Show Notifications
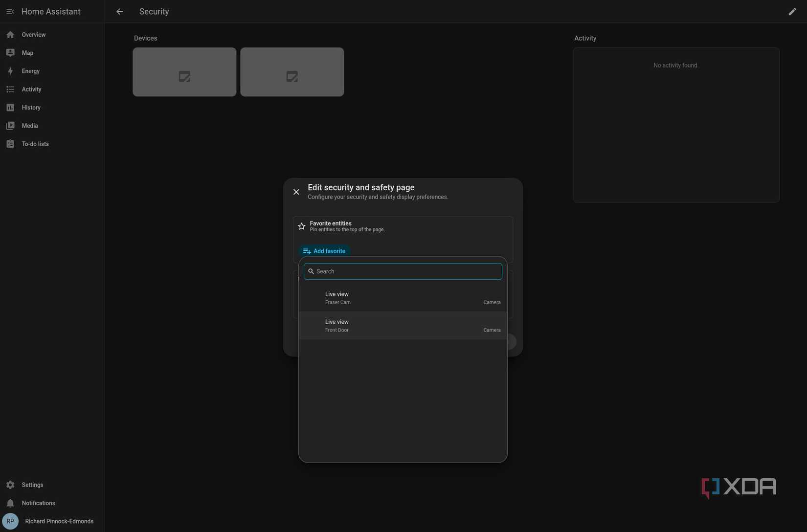Image resolution: width=807 pixels, height=532 pixels. [52, 503]
